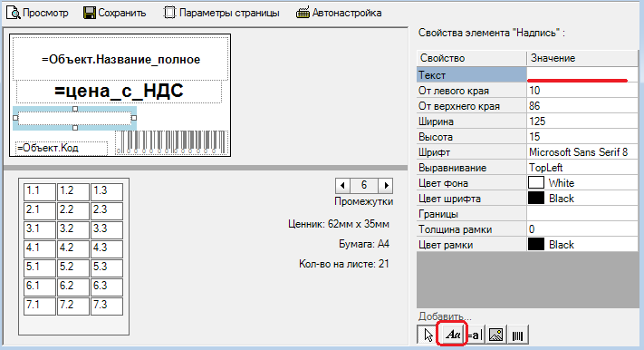Click sheet cell 1.3
644x350 pixels.
click(107, 191)
